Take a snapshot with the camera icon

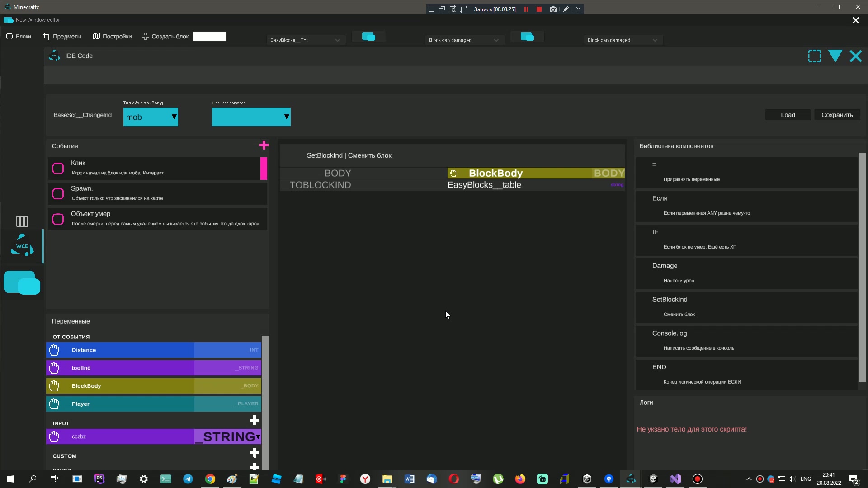pyautogui.click(x=553, y=9)
